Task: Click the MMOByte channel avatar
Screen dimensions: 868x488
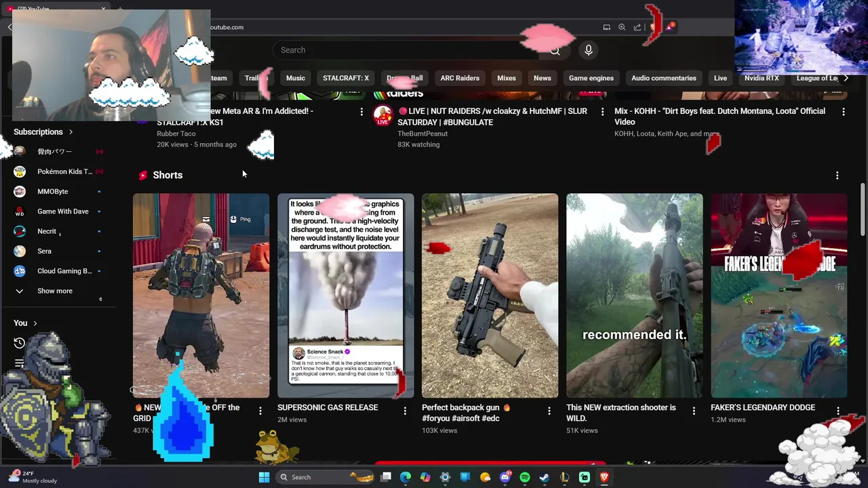Action: [x=20, y=191]
